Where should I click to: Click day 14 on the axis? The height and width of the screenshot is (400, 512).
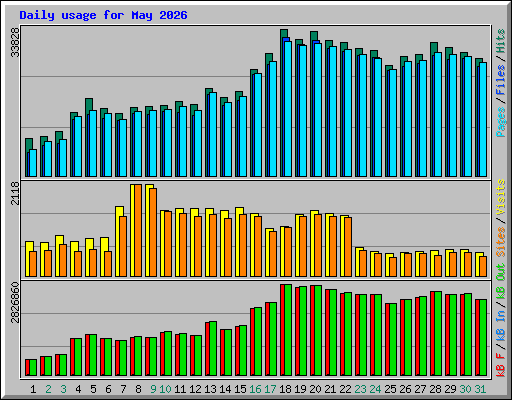click(225, 389)
